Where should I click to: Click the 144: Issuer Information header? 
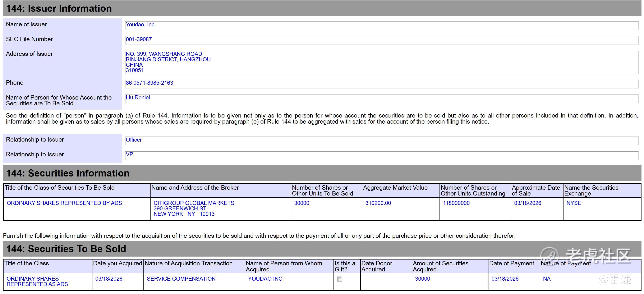point(59,9)
